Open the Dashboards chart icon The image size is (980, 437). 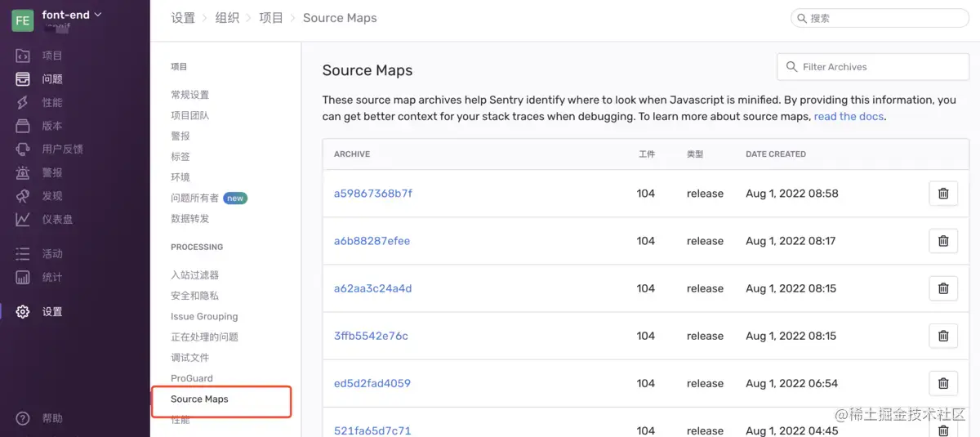(23, 220)
